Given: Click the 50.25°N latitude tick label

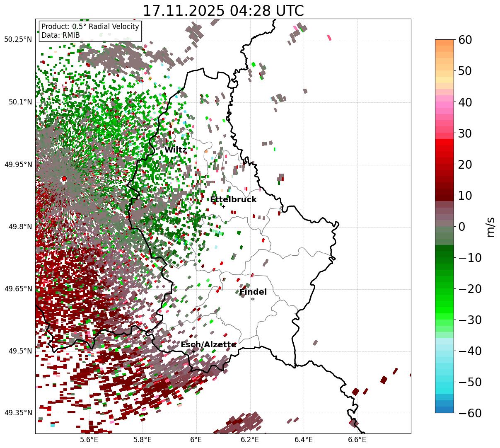Looking at the screenshot, I should (x=18, y=40).
